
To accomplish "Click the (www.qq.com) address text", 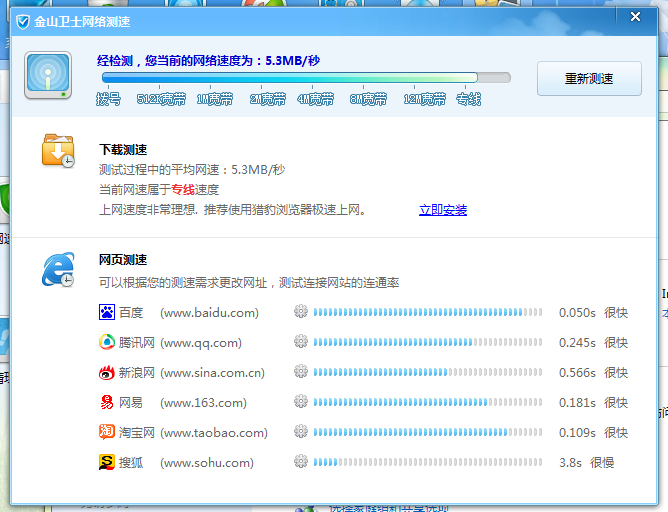I will [x=201, y=342].
